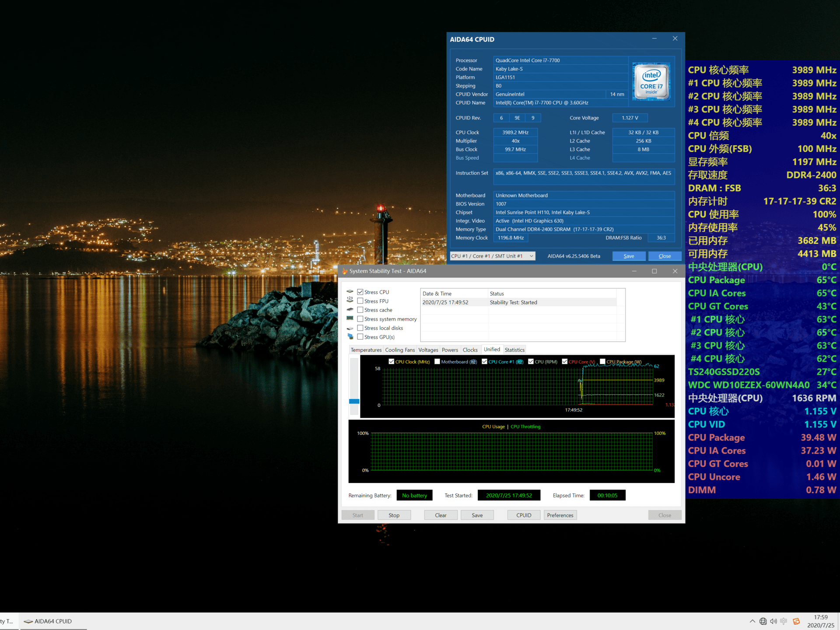This screenshot has width=840, height=630.
Task: Click the memory module icon beside Stress system memory
Action: [350, 318]
